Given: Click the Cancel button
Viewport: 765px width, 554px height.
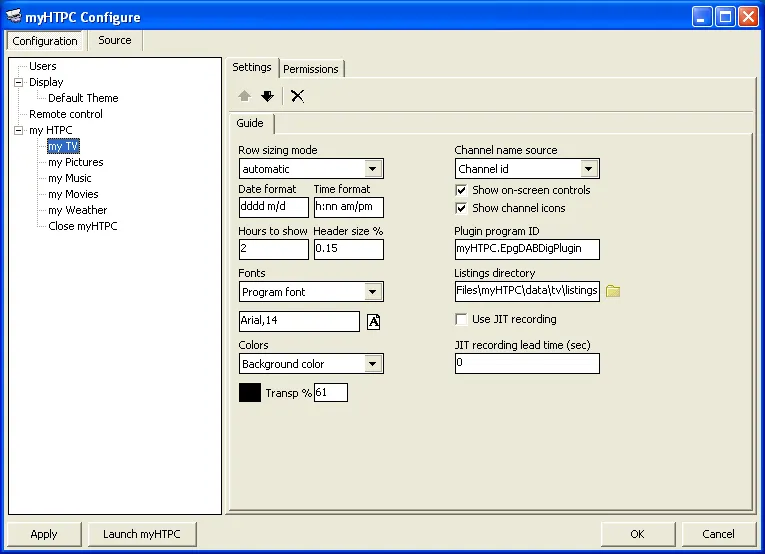Looking at the screenshot, I should coord(718,534).
